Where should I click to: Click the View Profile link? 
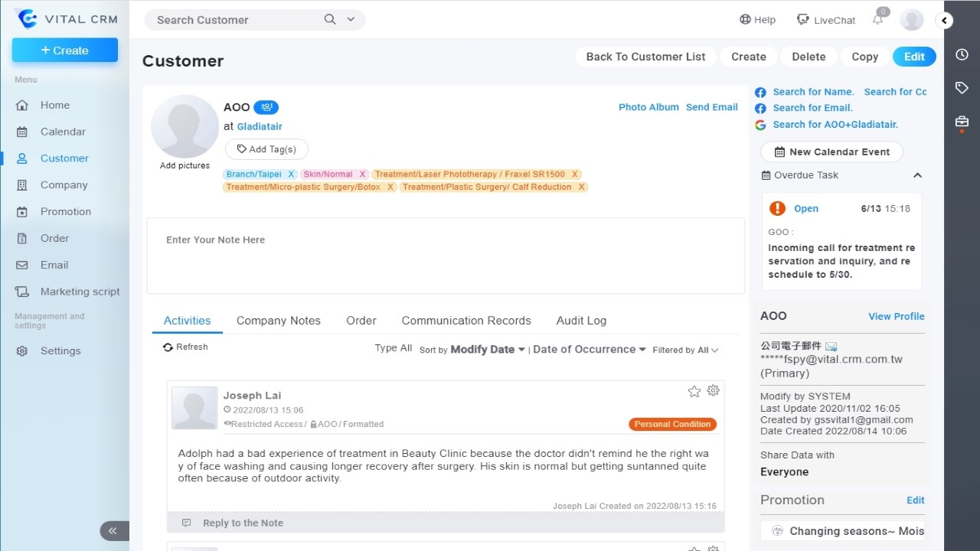(896, 317)
